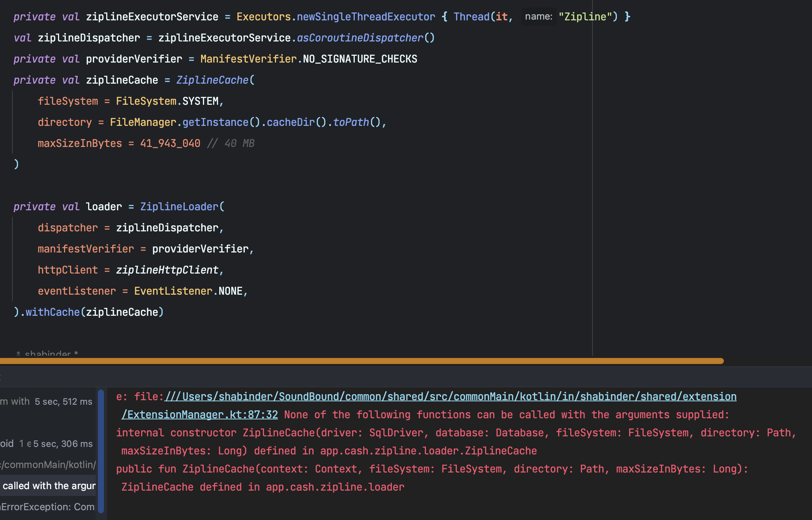Click the shabinder author icon hint
Image resolution: width=812 pixels, height=520 pixels.
[x=18, y=353]
